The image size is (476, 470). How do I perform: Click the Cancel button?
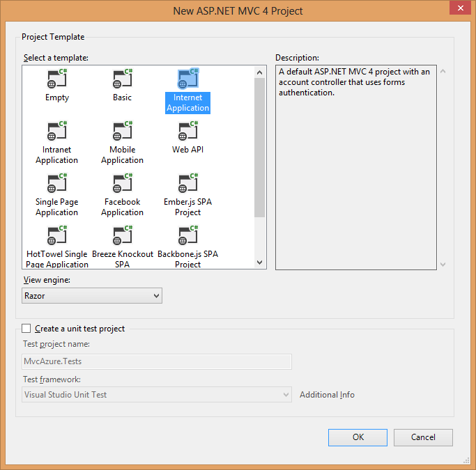(423, 437)
